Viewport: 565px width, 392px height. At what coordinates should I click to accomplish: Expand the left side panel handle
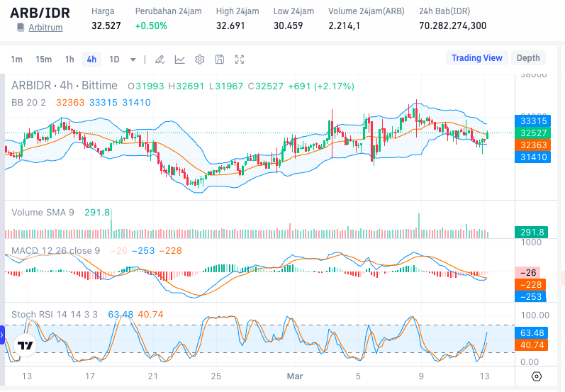click(2, 335)
